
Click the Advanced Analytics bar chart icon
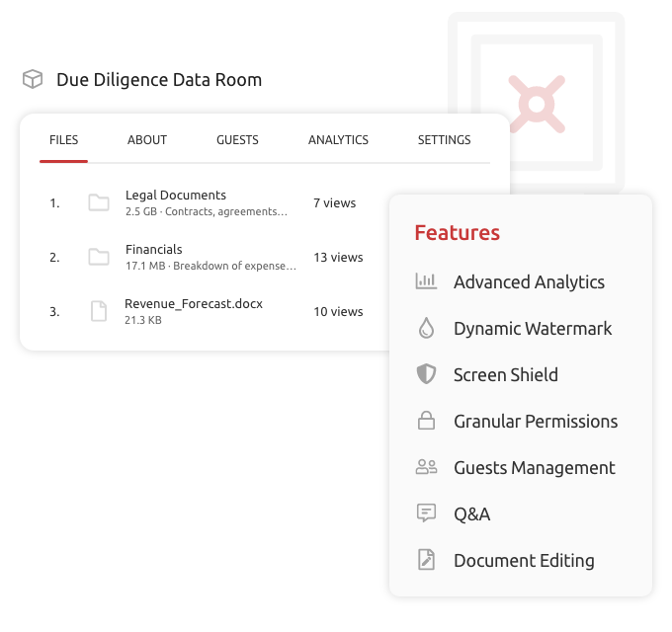[426, 281]
